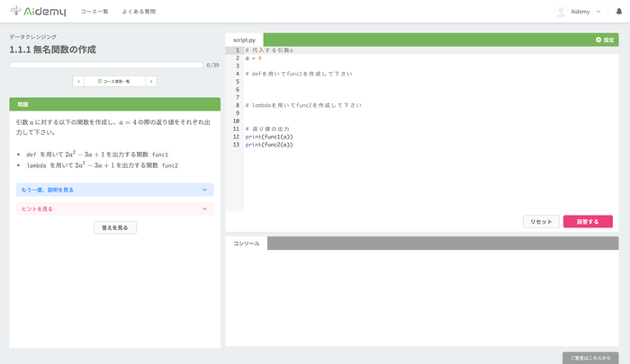Click line 5 in the code editor
The height and width of the screenshot is (364, 630).
coord(431,82)
